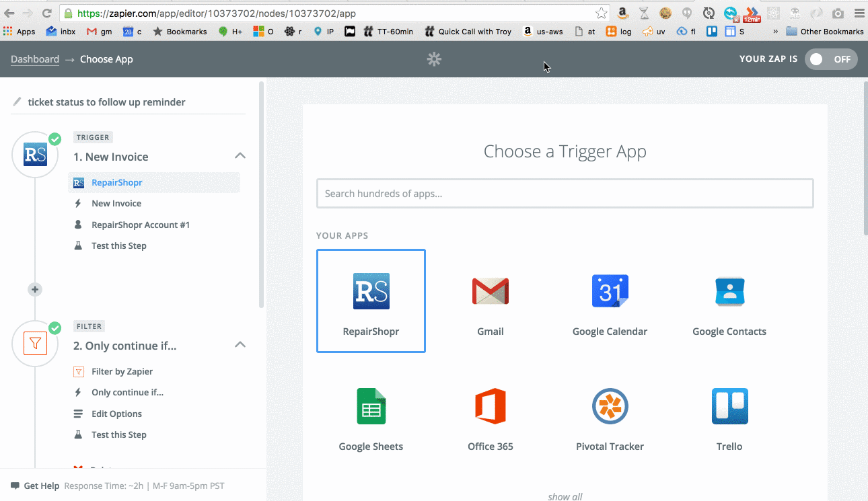The height and width of the screenshot is (501, 868).
Task: Click the TRIGGER label badge
Action: coord(93,137)
